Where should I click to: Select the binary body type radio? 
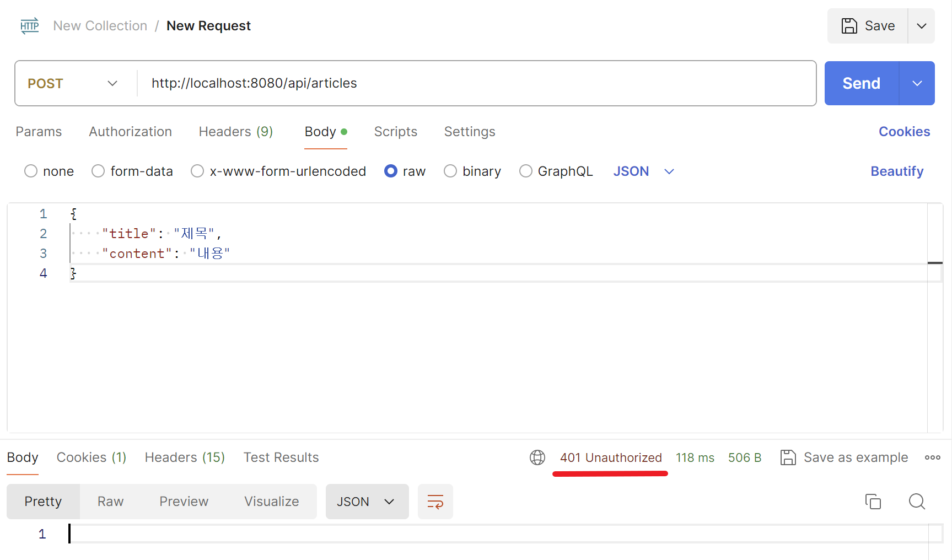[x=450, y=171]
